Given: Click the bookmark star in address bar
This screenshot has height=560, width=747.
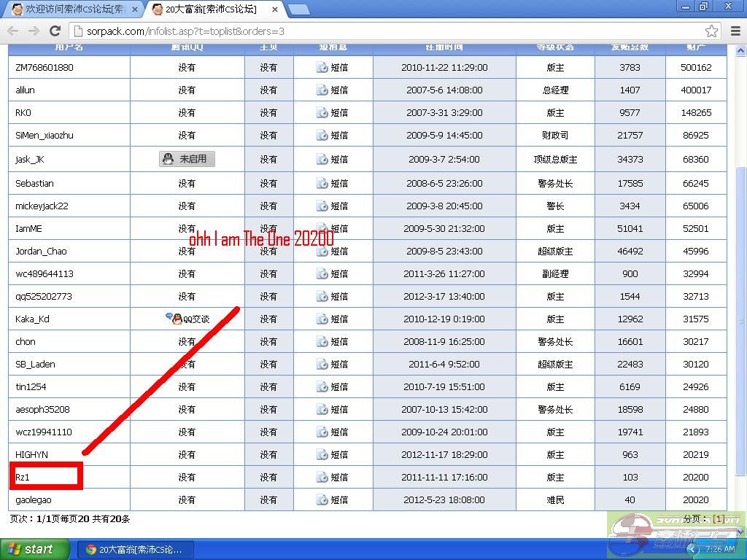Looking at the screenshot, I should [x=711, y=31].
